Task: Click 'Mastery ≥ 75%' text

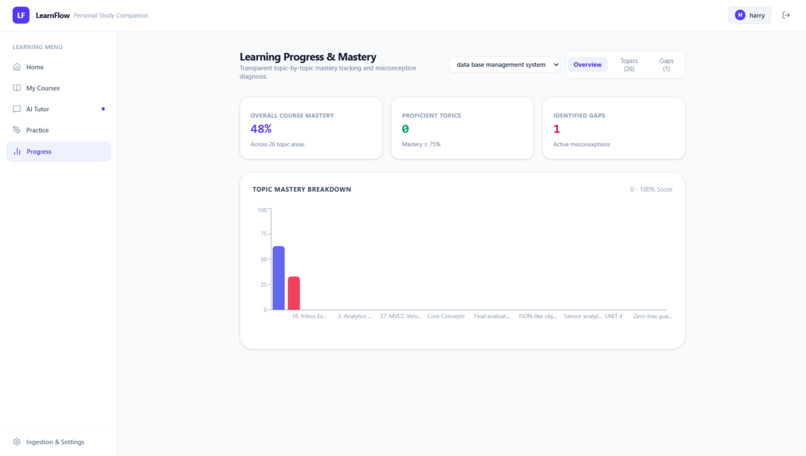Action: coord(421,144)
